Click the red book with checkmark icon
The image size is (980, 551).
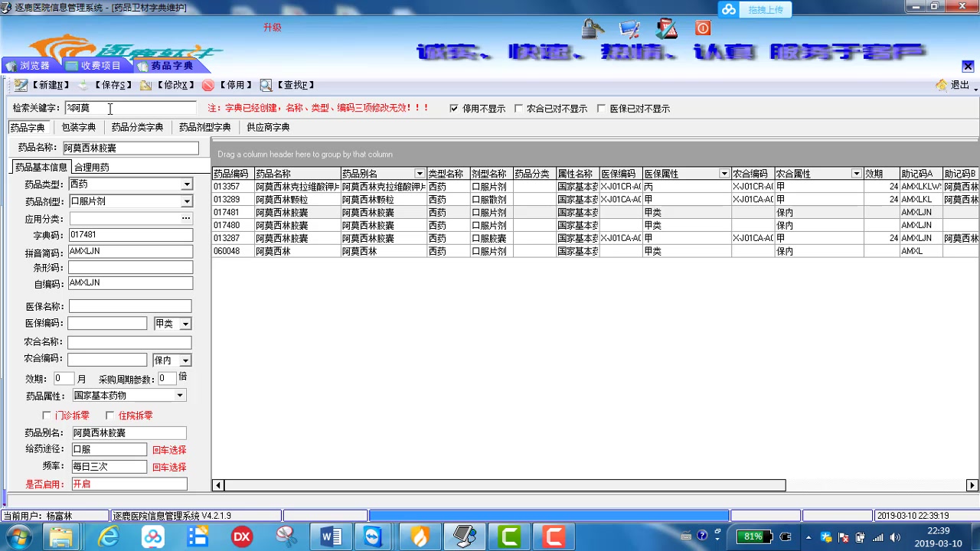pyautogui.click(x=667, y=28)
